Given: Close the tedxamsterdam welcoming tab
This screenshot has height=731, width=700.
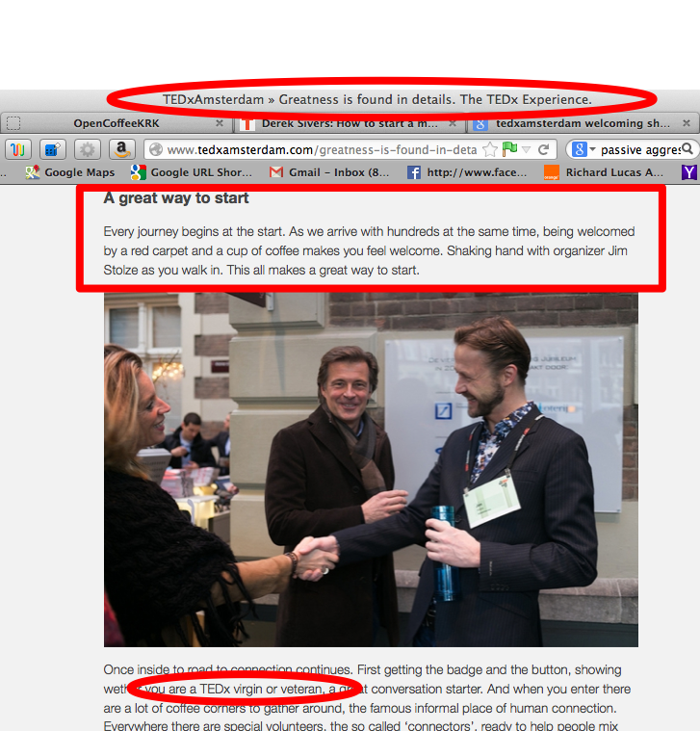Looking at the screenshot, I should [686, 123].
